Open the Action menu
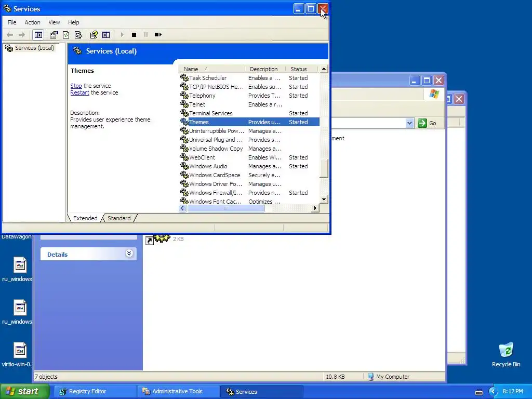This screenshot has width=532, height=399. (x=32, y=22)
